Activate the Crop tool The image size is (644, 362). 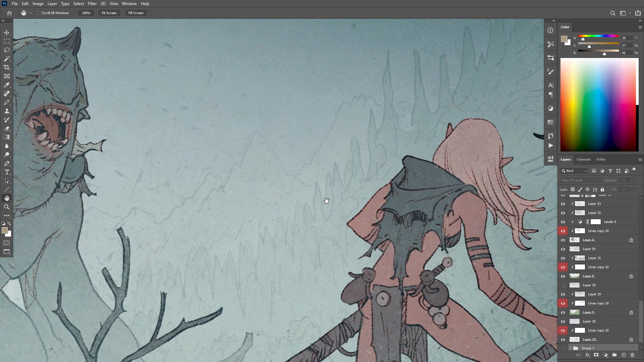coord(7,67)
